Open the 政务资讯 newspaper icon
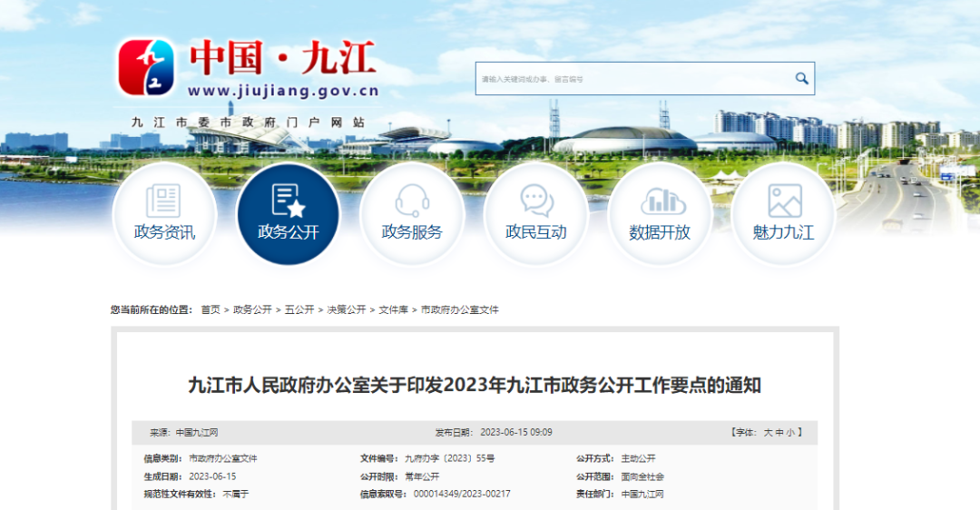Screen dimensions: 980x510 [x=163, y=201]
